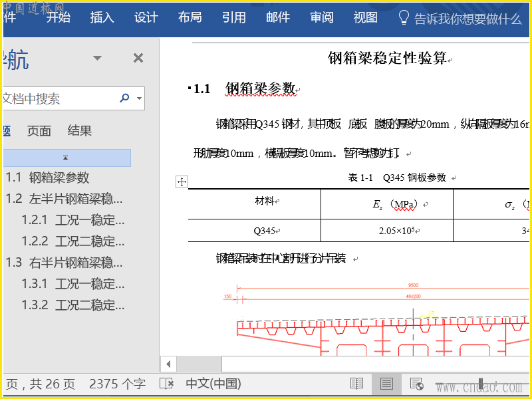This screenshot has height=399, width=532.
Task: Click the horizontal scrollbar left arrow
Action: (168, 364)
